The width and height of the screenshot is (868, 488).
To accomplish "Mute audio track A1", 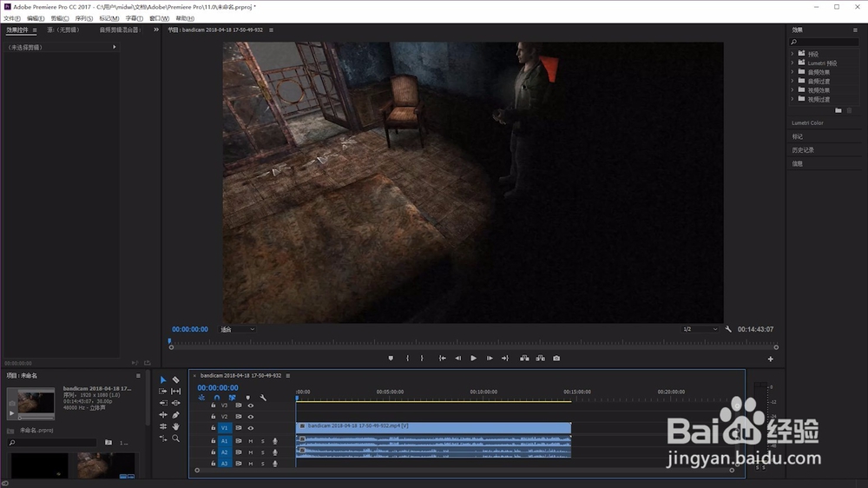I will (251, 441).
